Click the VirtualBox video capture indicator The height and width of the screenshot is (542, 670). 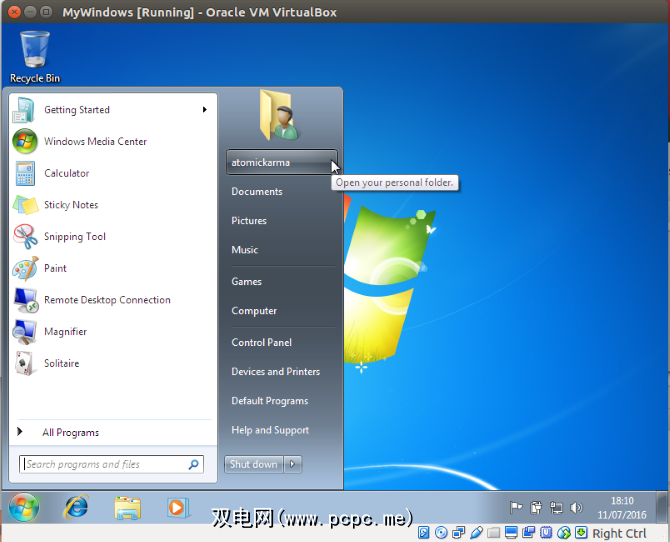529,533
